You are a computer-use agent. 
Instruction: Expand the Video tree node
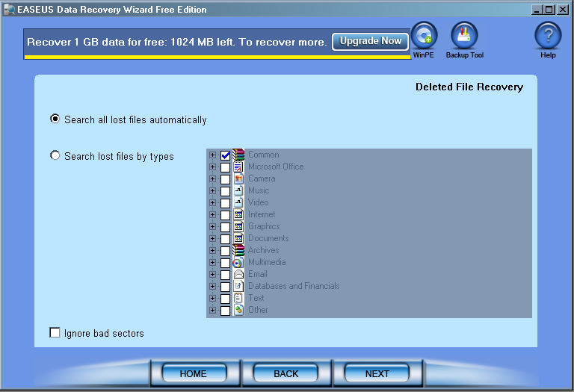point(212,202)
